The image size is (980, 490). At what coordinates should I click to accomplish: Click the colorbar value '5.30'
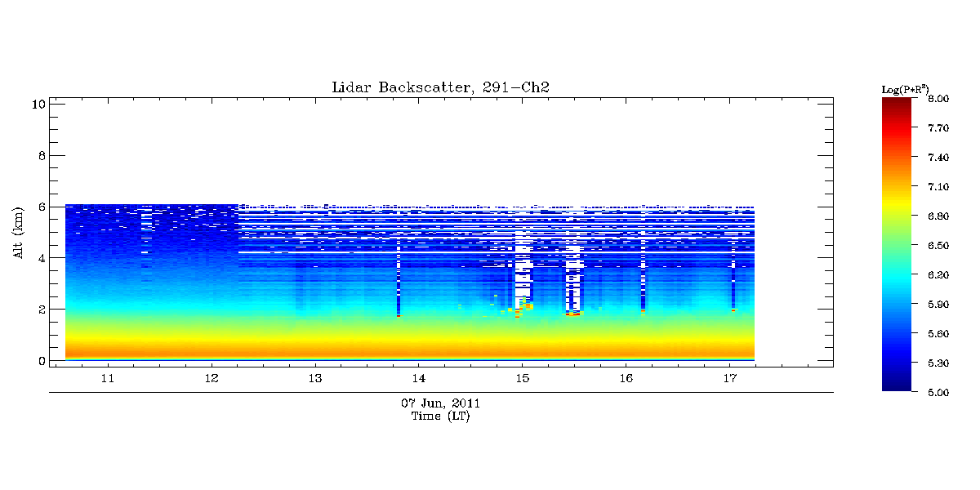point(938,363)
